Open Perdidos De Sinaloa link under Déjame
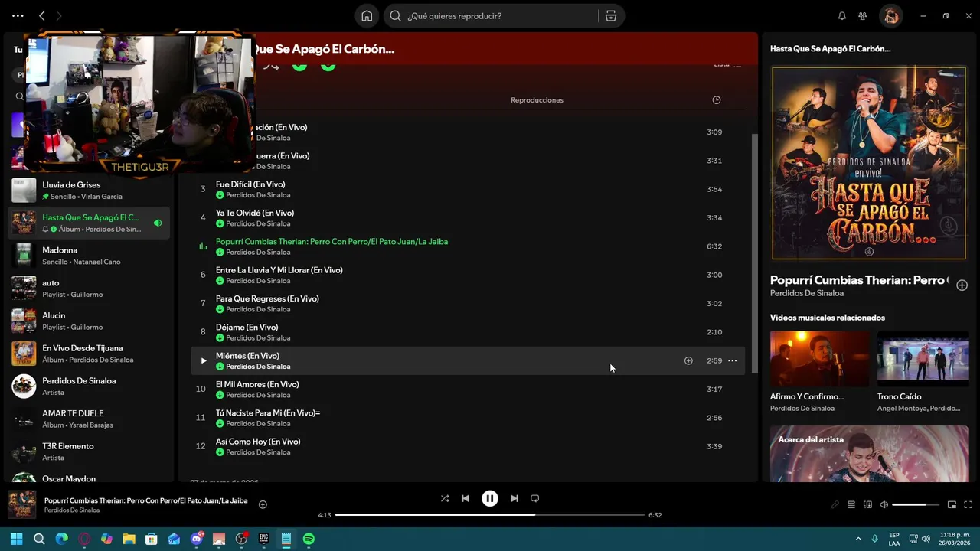Image resolution: width=980 pixels, height=551 pixels. [258, 338]
